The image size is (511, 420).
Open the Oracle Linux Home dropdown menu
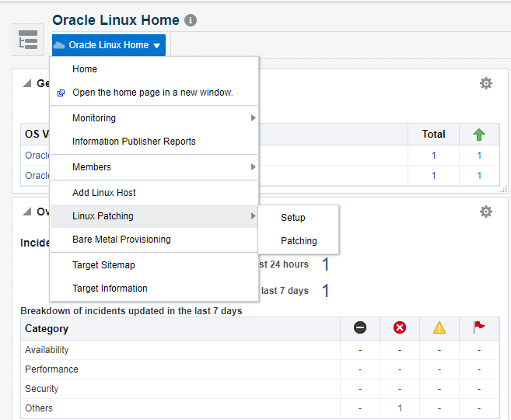tap(109, 45)
